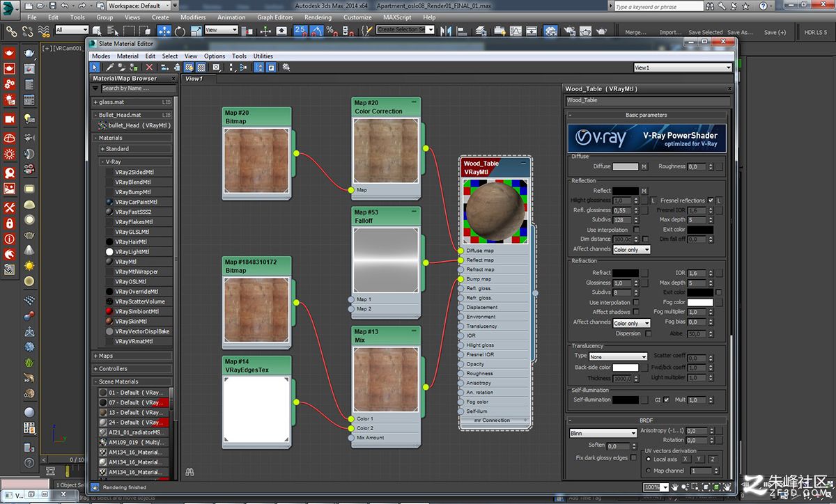
Task: Click the Mirror tool icon
Action: point(447,31)
